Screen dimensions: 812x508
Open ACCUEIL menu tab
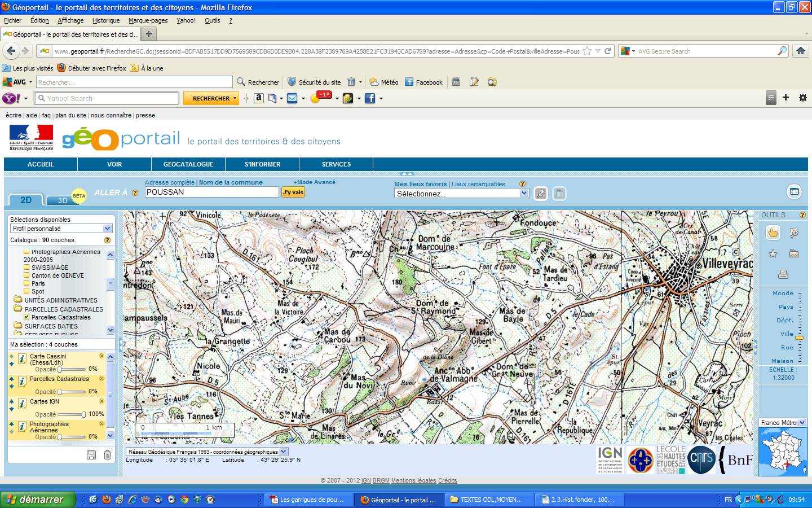[x=41, y=164]
